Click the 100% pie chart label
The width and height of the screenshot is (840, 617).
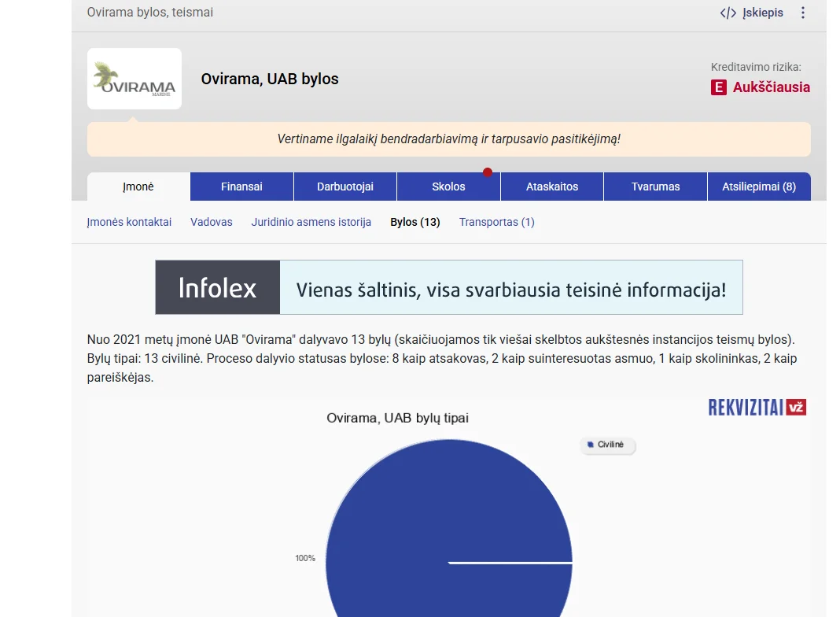click(305, 558)
